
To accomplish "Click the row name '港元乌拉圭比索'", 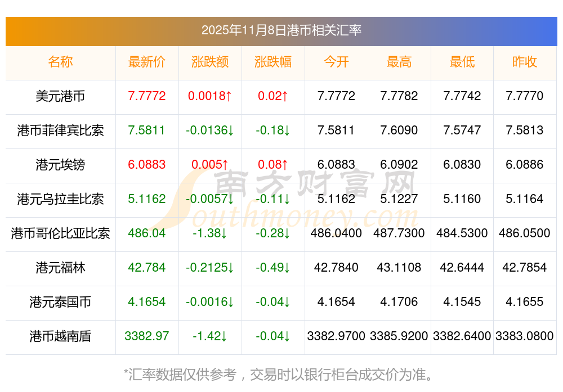I will click(60, 199).
